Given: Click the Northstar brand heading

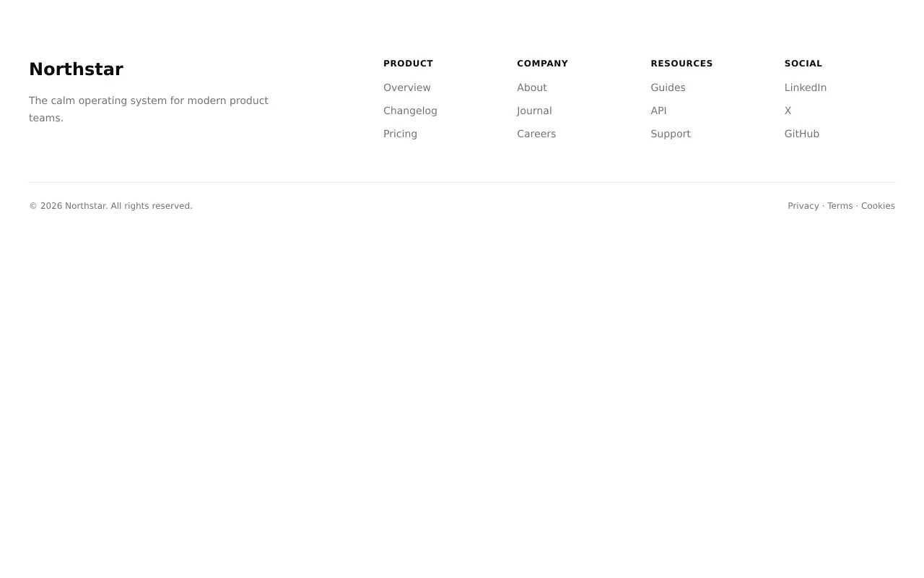Looking at the screenshot, I should (x=76, y=69).
